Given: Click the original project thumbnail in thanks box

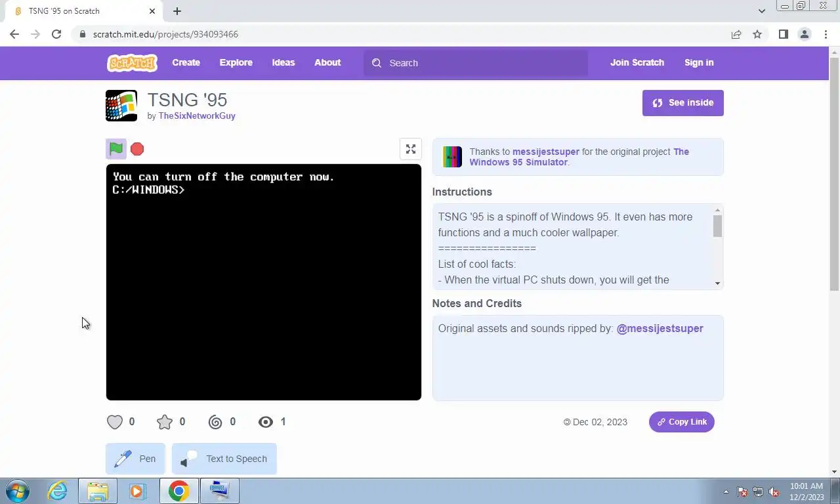Looking at the screenshot, I should click(452, 157).
